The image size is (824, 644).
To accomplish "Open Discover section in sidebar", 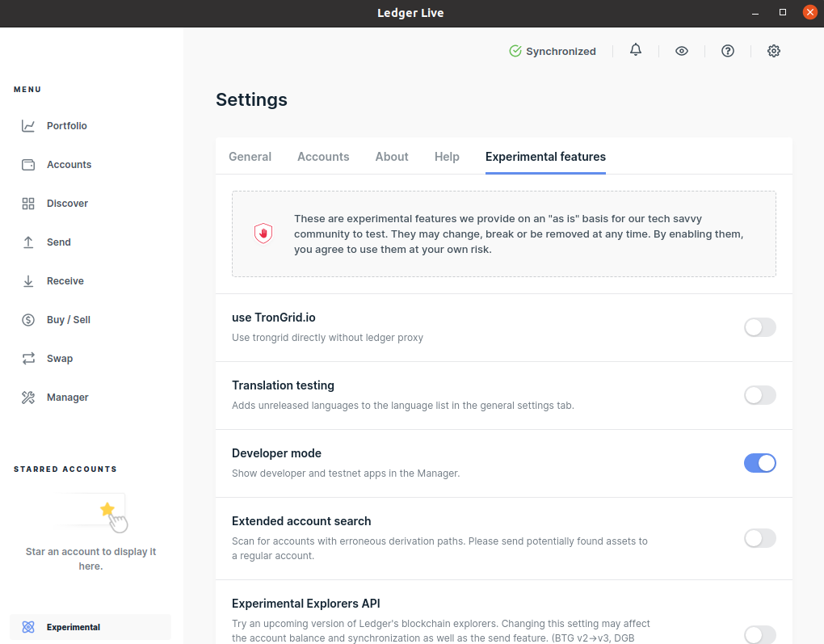I will click(x=67, y=204).
